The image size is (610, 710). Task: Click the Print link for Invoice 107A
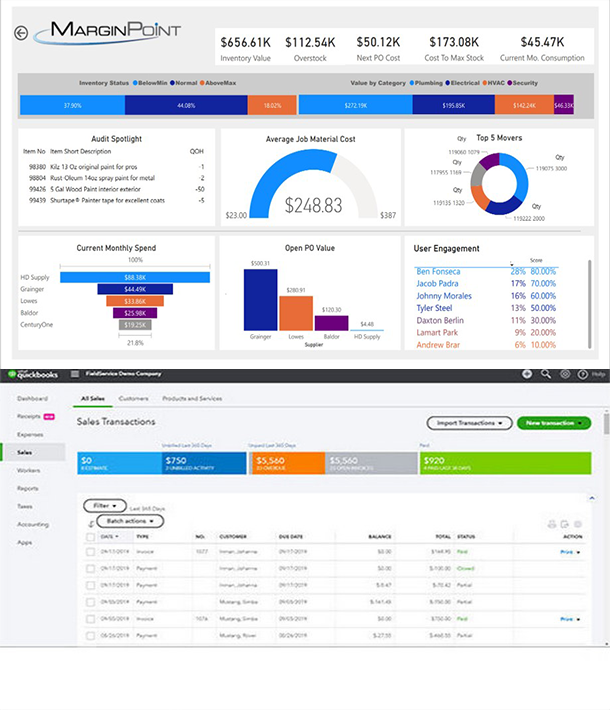[567, 619]
